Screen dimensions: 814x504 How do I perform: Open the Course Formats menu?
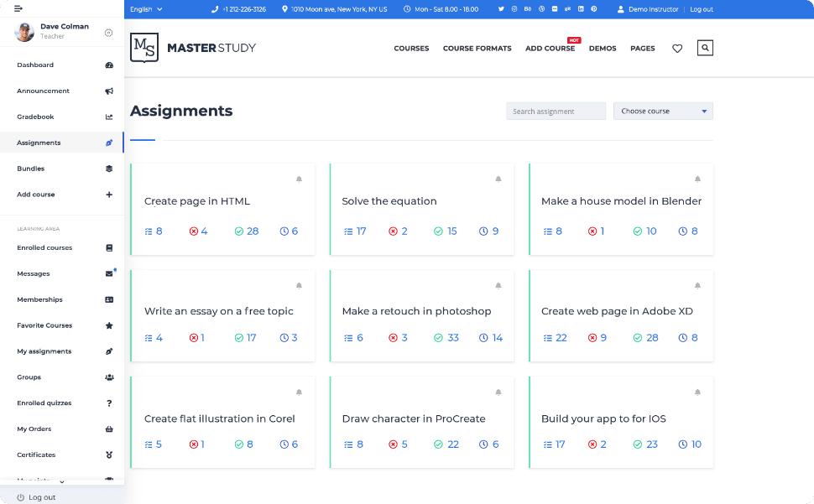click(x=477, y=49)
